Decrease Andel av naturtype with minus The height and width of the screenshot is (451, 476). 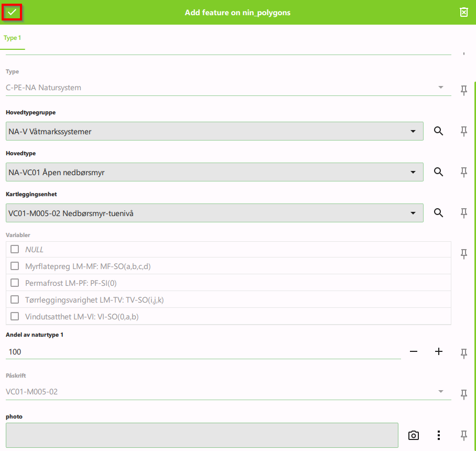point(414,351)
